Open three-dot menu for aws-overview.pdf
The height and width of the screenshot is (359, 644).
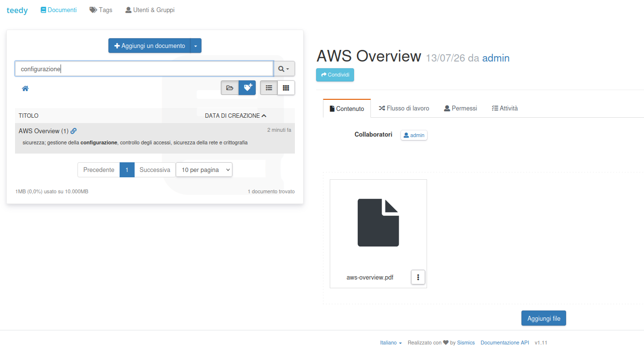pos(418,277)
